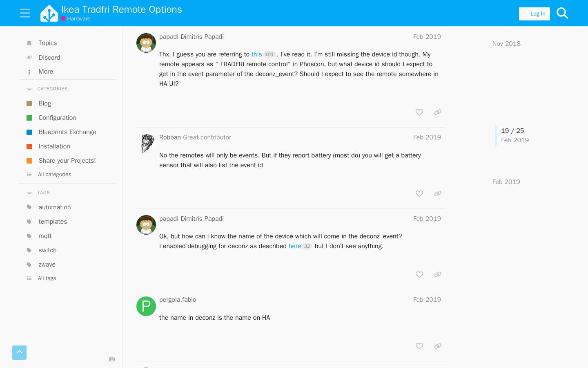Screen dimensions: 588x368
Task: Click the Log In button
Action: pos(535,13)
